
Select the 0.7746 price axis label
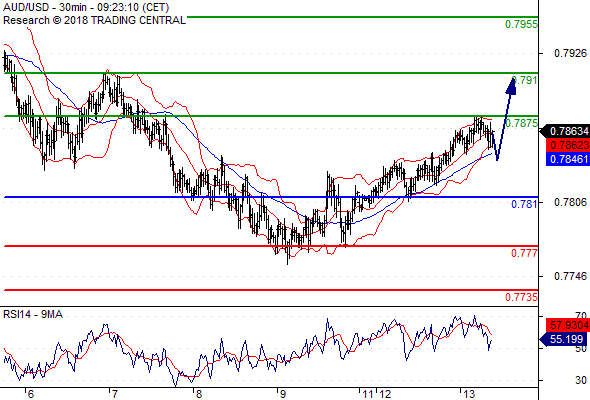[570, 277]
